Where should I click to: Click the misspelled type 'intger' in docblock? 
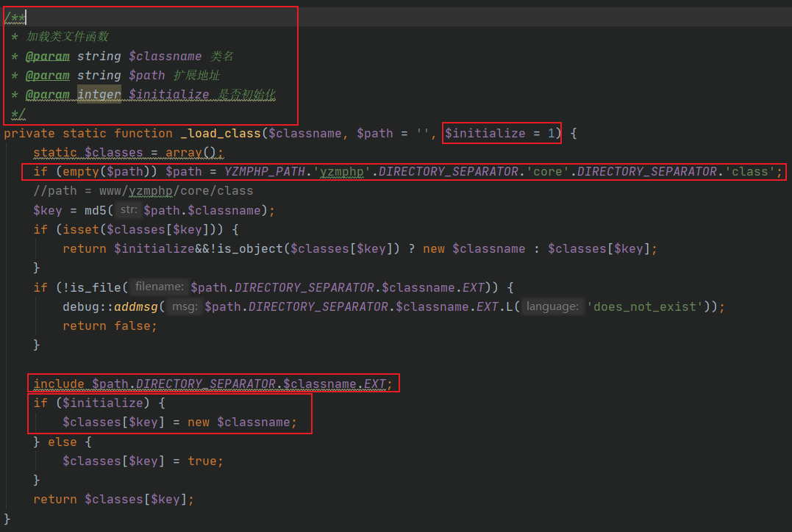tap(99, 94)
